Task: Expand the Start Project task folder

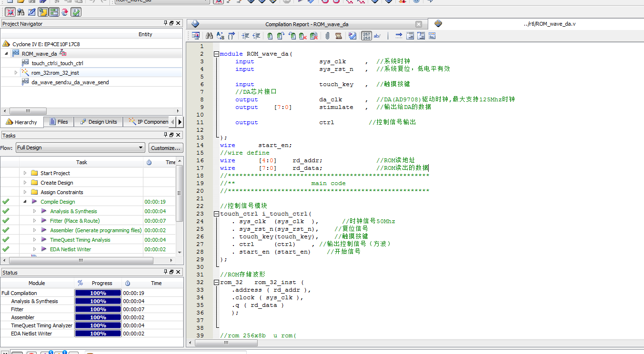Action: pos(25,173)
